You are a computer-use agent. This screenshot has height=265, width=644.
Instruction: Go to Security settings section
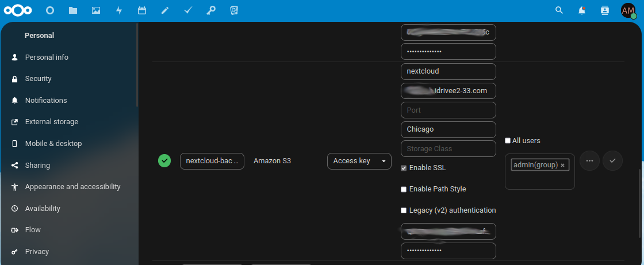[38, 79]
